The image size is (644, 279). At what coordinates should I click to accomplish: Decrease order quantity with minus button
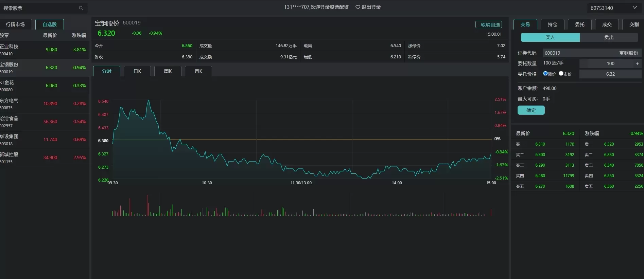(x=584, y=63)
